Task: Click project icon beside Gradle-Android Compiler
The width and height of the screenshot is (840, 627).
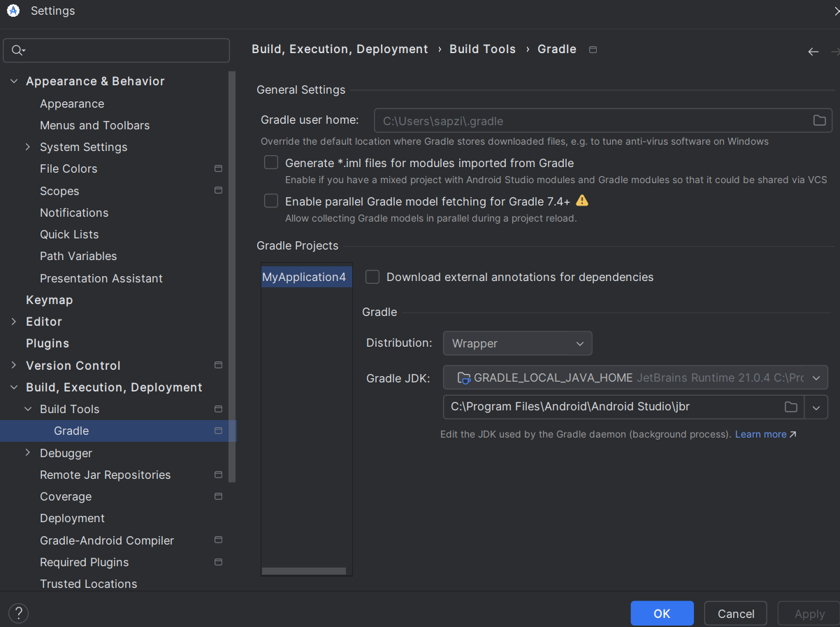Action: click(218, 540)
